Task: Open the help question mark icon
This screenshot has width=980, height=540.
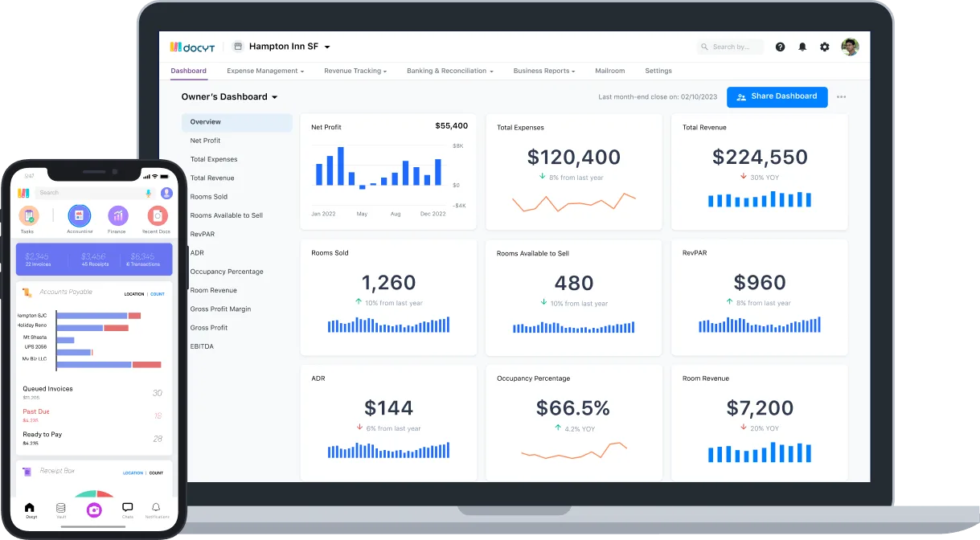Action: click(780, 47)
